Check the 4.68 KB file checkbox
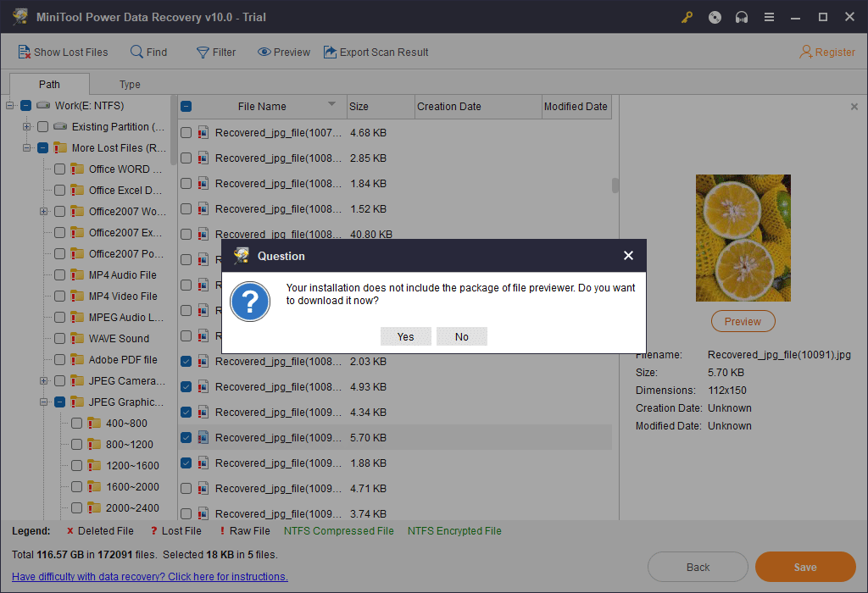Viewport: 868px width, 593px height. tap(186, 133)
